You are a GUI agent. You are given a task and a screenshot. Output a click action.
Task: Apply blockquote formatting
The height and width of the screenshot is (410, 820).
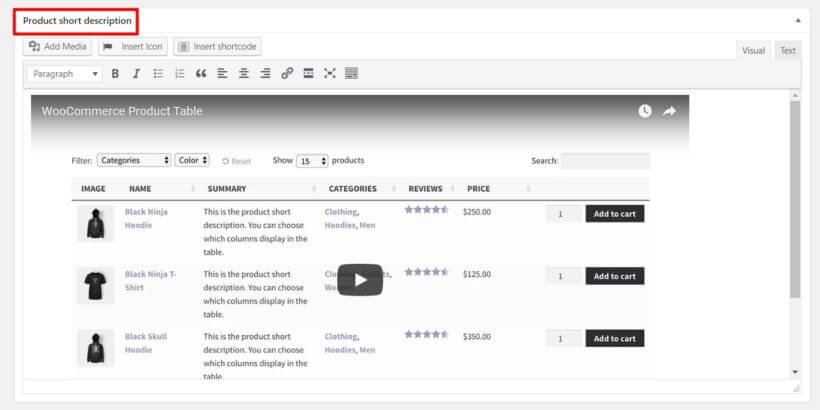pyautogui.click(x=201, y=74)
